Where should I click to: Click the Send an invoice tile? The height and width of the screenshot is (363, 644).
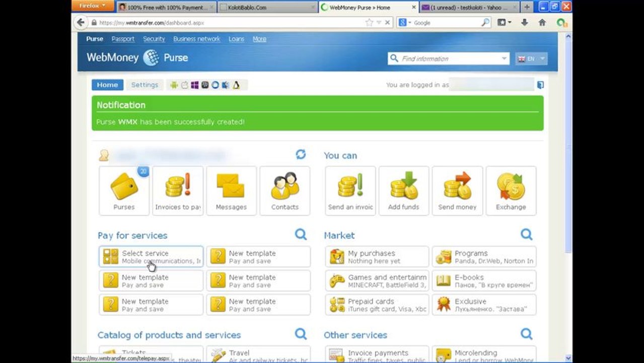point(350,191)
